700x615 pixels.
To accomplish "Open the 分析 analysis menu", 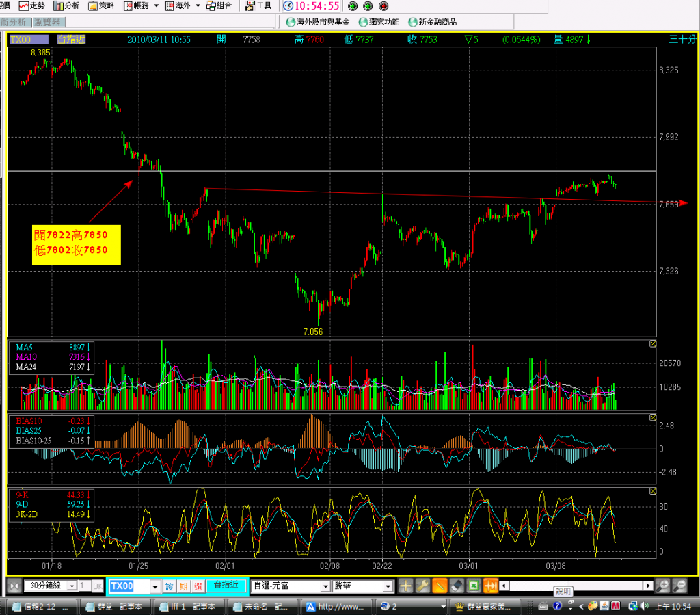I will 66,5.
